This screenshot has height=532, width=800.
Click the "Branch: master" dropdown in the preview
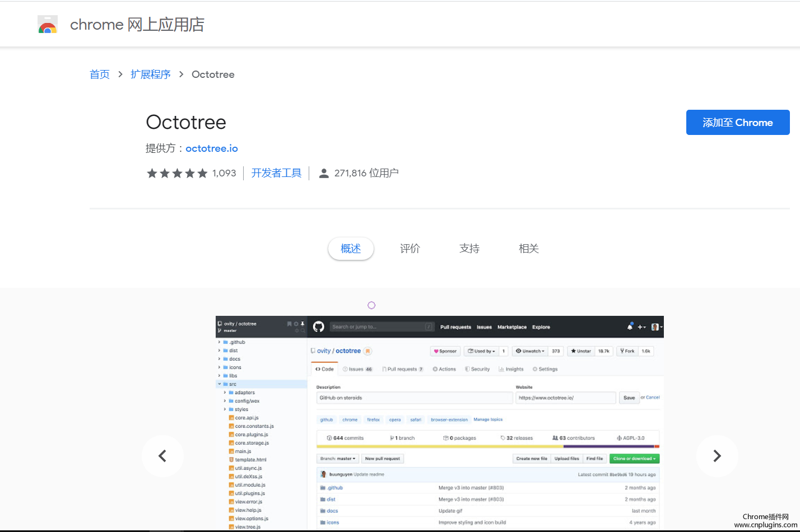tap(338, 459)
